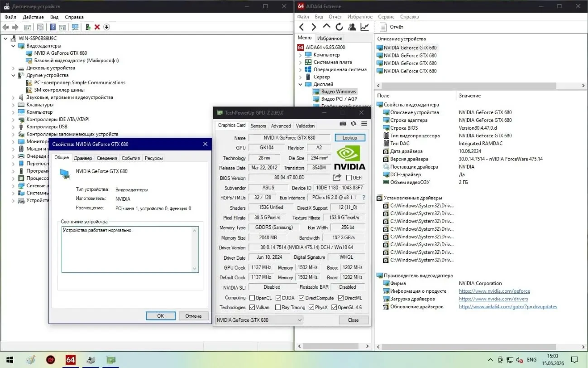Expand the Системная плата node in AIDA64
This screenshot has width=588, height=368.
[x=300, y=62]
